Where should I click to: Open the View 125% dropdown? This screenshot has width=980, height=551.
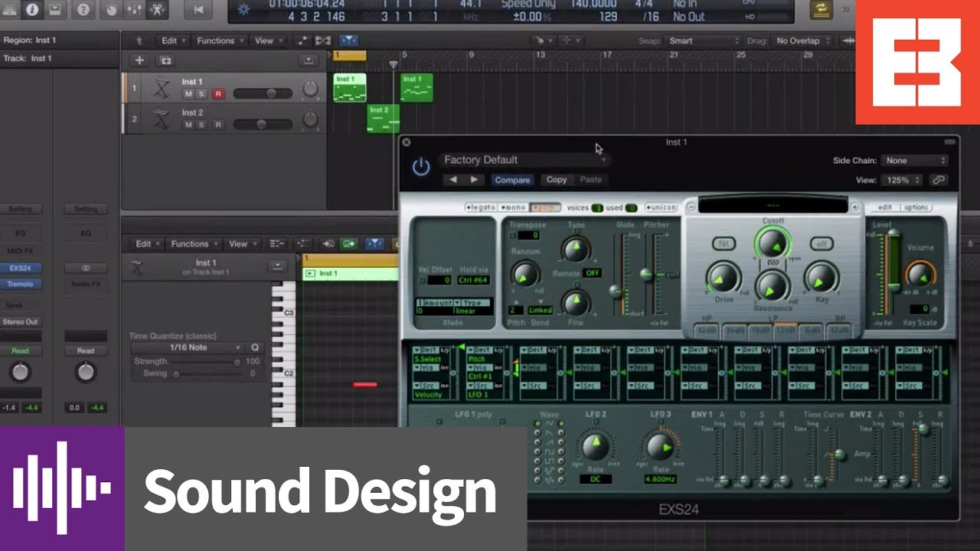pyautogui.click(x=901, y=180)
